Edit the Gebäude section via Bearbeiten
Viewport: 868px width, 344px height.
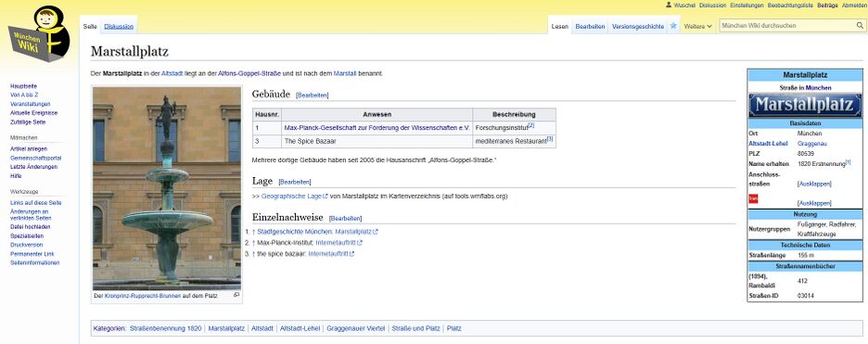313,96
